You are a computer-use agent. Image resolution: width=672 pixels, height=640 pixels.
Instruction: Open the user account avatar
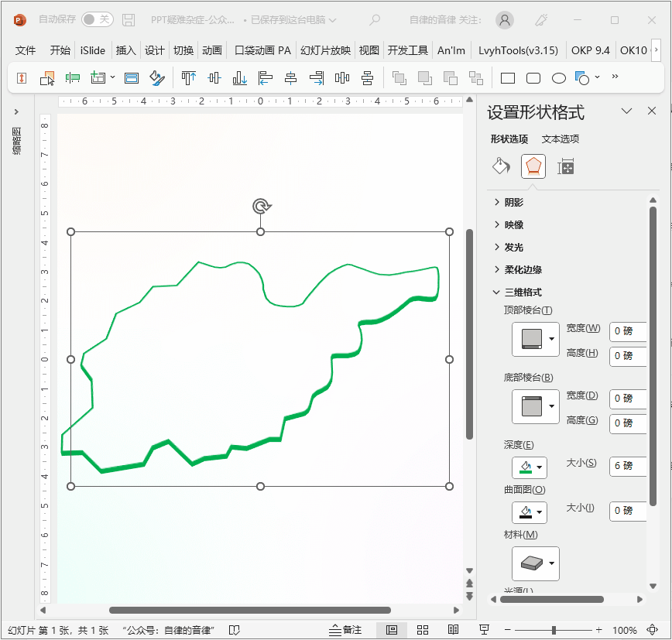click(x=505, y=19)
